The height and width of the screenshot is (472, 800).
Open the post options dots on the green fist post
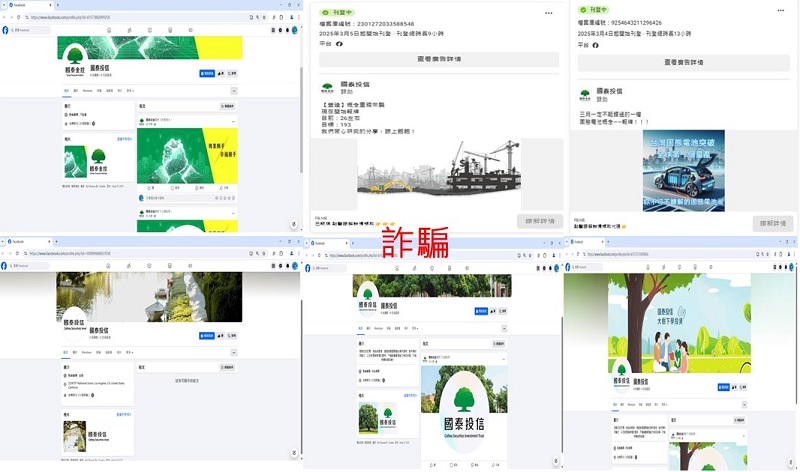point(234,121)
